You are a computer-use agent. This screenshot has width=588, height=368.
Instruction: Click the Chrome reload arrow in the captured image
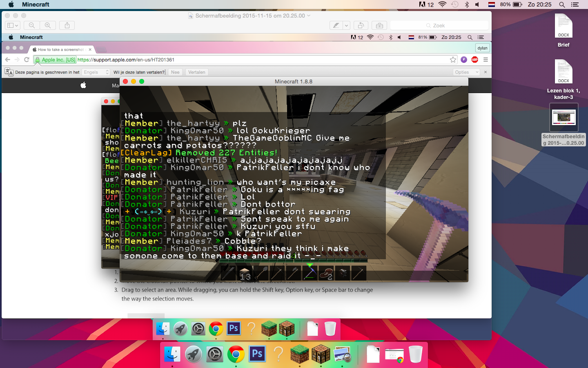click(27, 60)
